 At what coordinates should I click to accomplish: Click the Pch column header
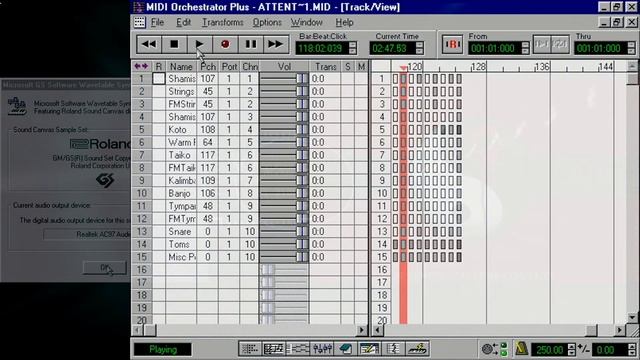pos(208,66)
